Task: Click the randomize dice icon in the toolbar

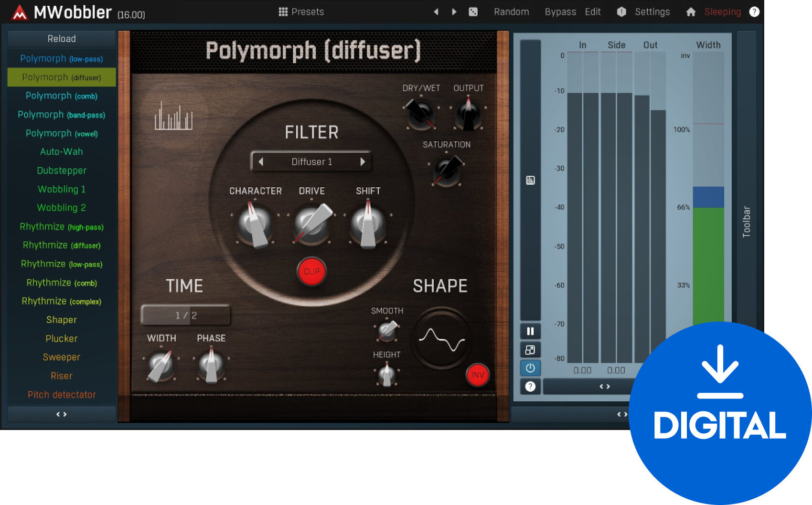Action: (x=473, y=11)
